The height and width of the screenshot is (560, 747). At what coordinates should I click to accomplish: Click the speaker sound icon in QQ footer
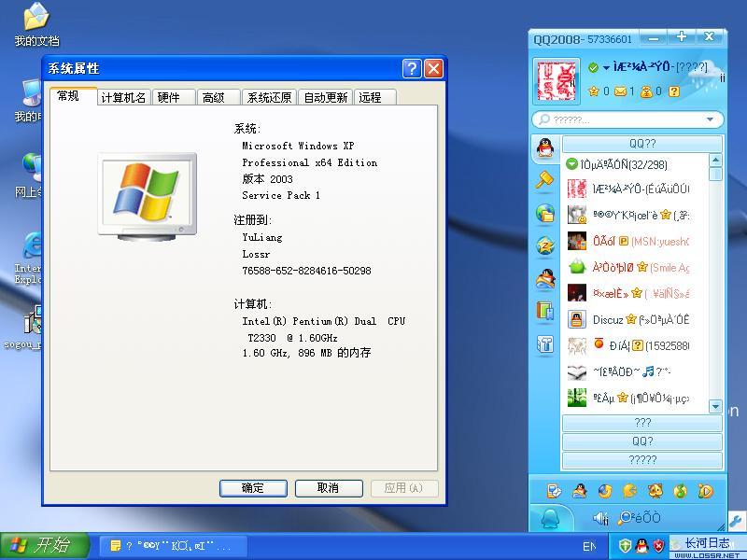pyautogui.click(x=600, y=518)
